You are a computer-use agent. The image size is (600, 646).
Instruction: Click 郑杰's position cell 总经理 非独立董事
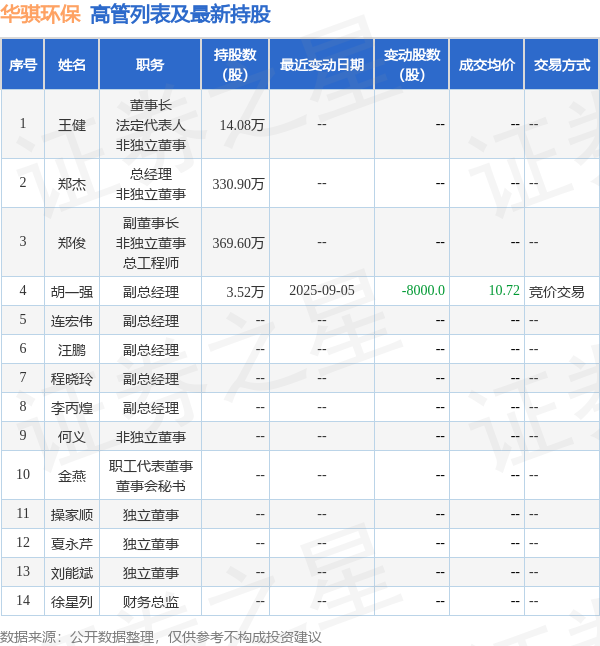pos(151,184)
